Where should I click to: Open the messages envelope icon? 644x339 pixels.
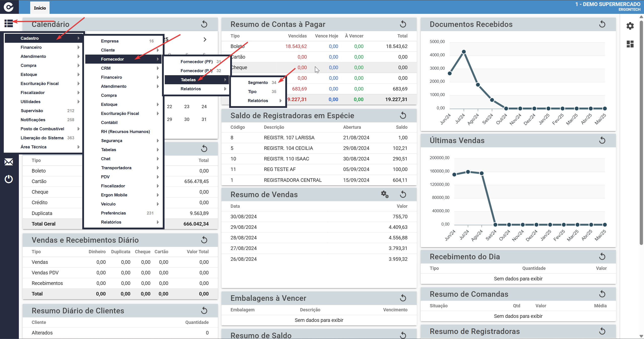(9, 162)
